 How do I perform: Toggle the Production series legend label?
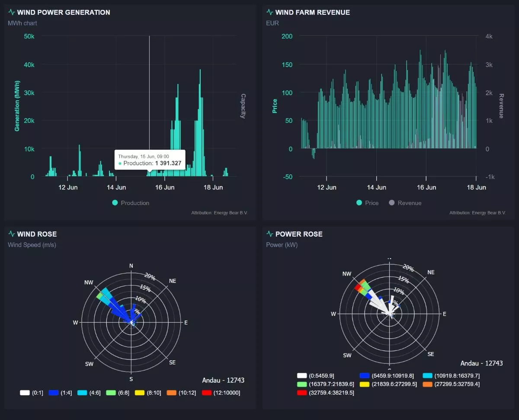[x=135, y=203]
